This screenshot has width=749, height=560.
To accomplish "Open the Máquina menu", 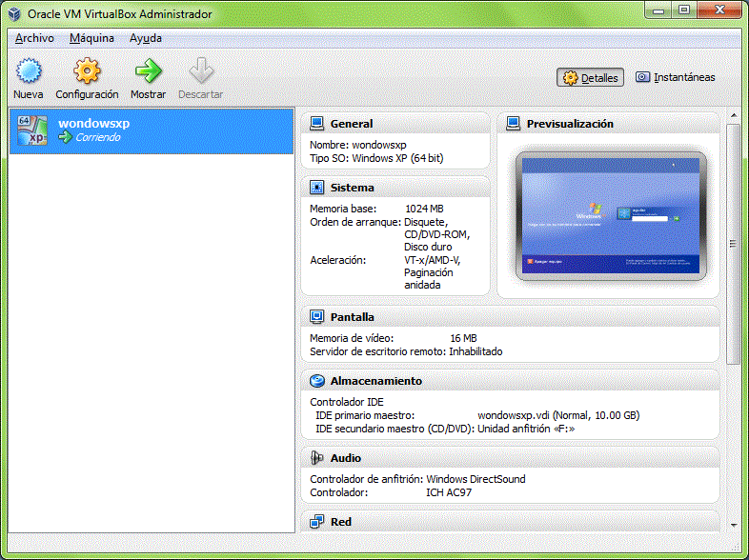I will (x=91, y=38).
